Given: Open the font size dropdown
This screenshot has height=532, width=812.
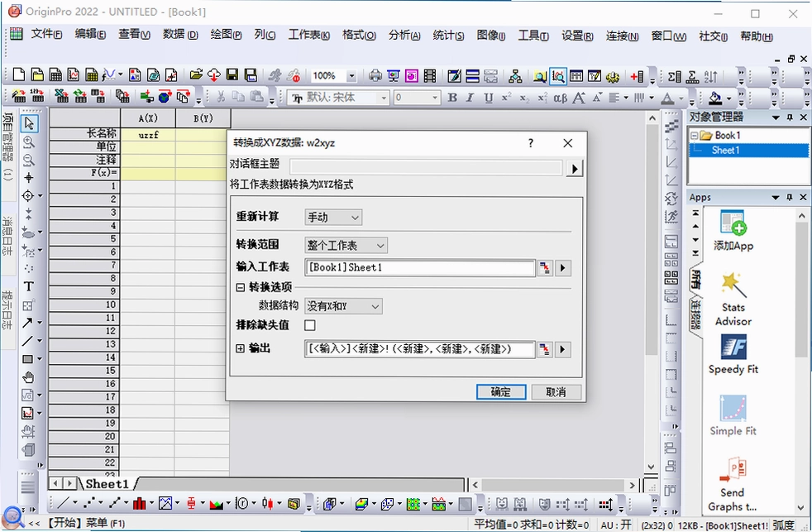Looking at the screenshot, I should 434,98.
